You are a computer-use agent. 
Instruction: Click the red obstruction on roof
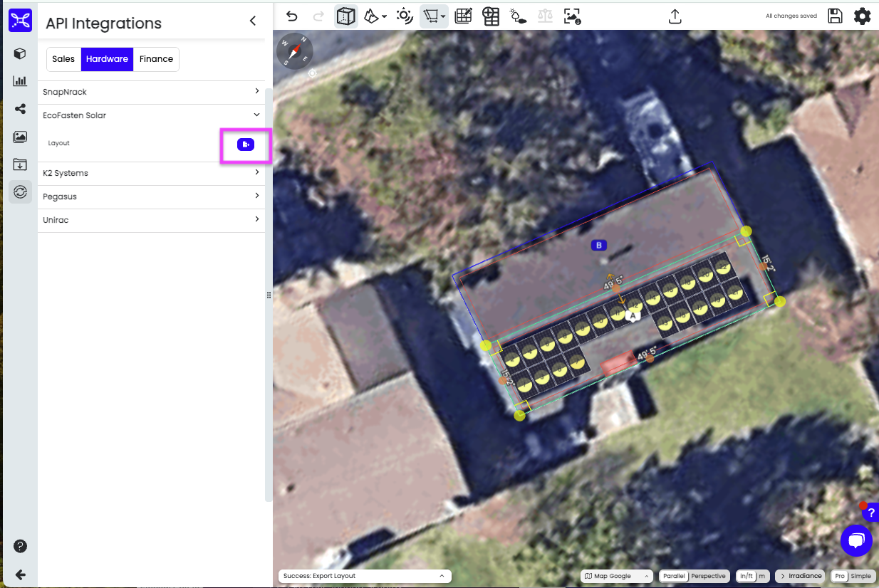617,363
